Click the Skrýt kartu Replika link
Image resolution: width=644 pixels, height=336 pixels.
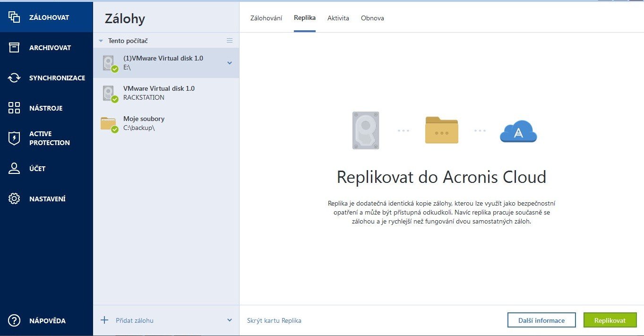pyautogui.click(x=274, y=320)
